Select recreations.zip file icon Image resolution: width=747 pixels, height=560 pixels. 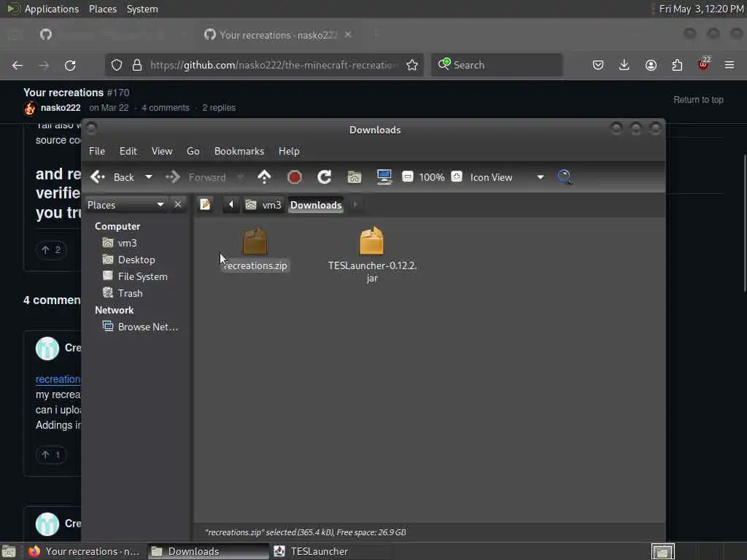pyautogui.click(x=255, y=241)
